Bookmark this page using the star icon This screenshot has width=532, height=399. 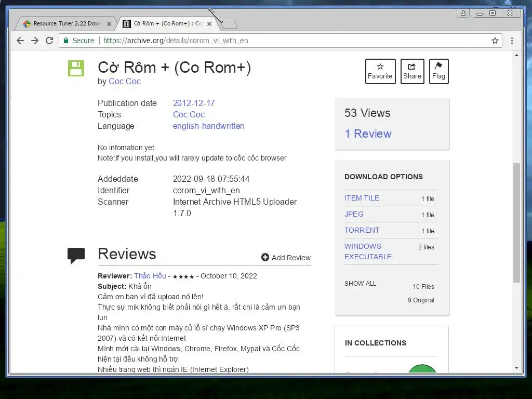click(x=495, y=41)
